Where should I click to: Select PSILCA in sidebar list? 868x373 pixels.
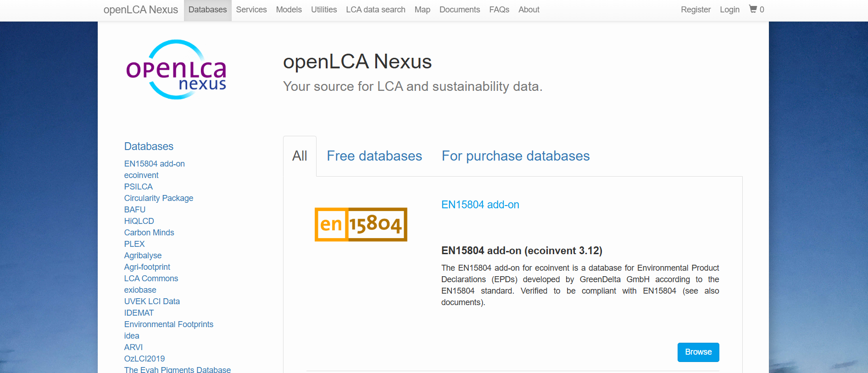click(x=139, y=187)
